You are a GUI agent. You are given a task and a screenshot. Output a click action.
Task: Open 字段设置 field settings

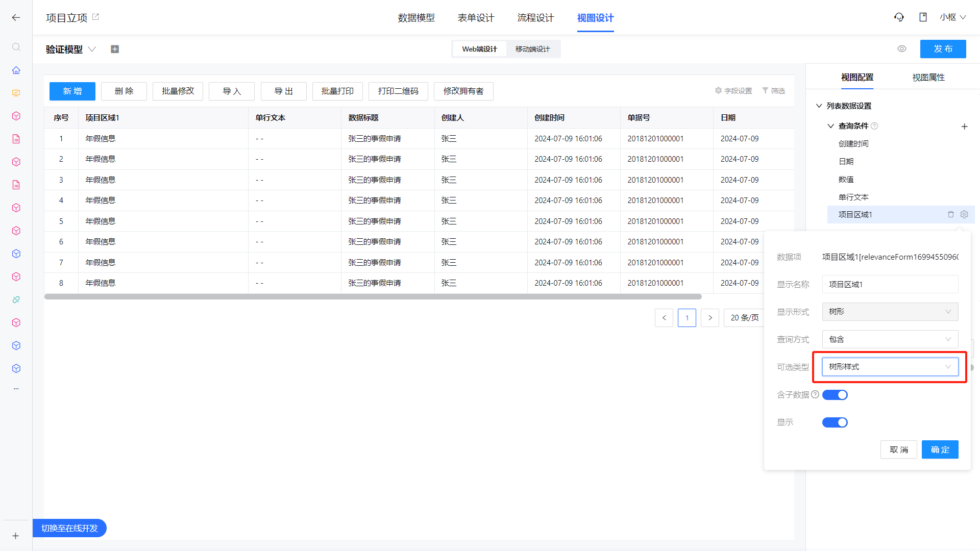coord(733,91)
